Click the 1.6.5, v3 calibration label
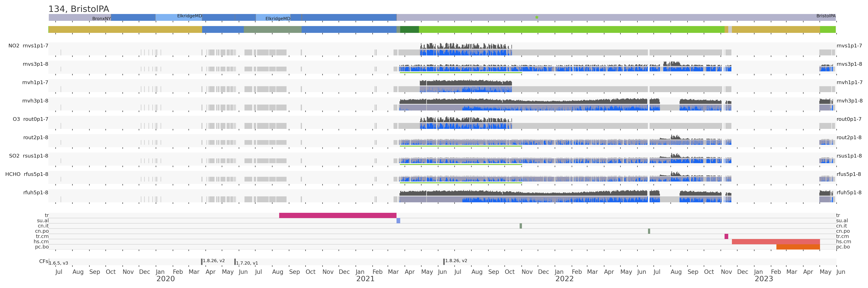This screenshot has width=868, height=288. (x=58, y=263)
